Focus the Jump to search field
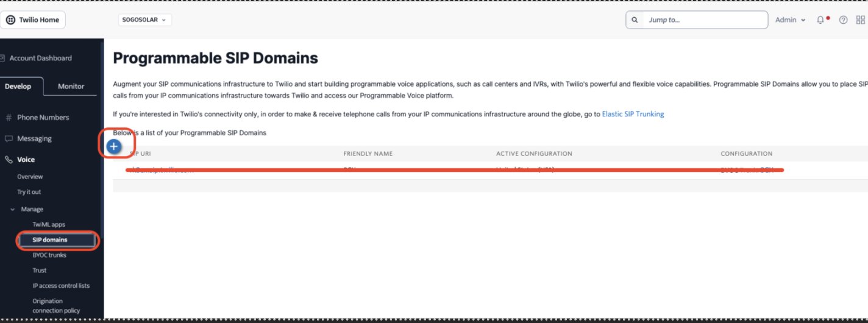Screen dimensions: 868x323 [x=697, y=20]
